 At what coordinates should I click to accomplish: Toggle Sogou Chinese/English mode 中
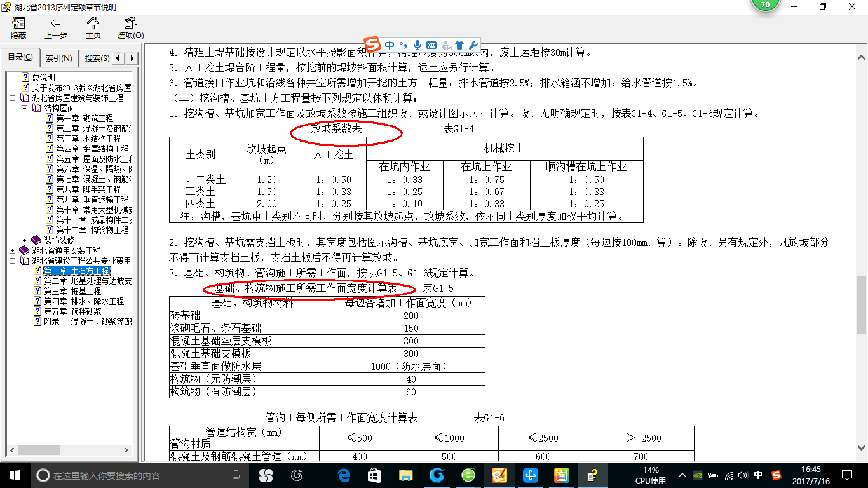coord(389,45)
